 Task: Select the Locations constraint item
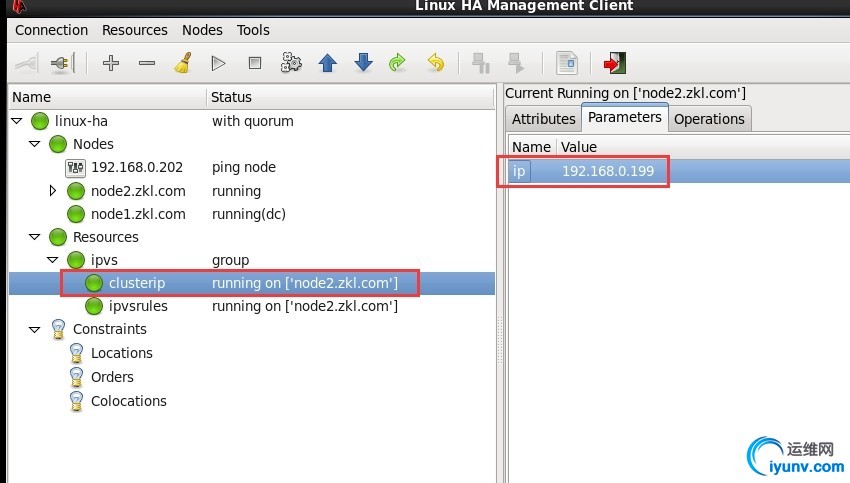coord(122,353)
